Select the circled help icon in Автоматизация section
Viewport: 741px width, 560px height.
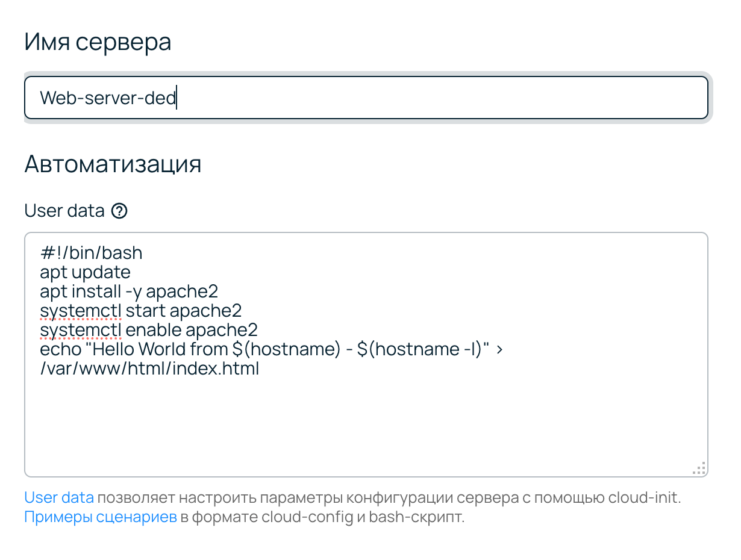[x=119, y=211]
